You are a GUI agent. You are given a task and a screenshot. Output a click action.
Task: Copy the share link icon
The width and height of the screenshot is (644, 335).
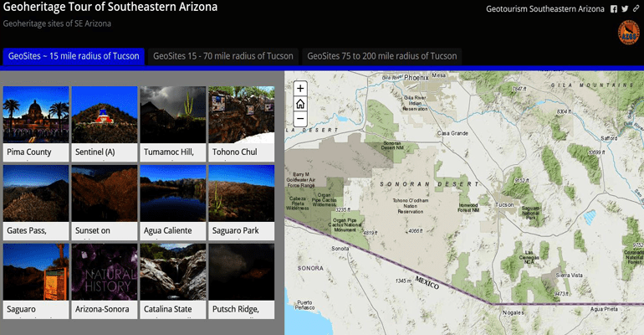pos(634,9)
